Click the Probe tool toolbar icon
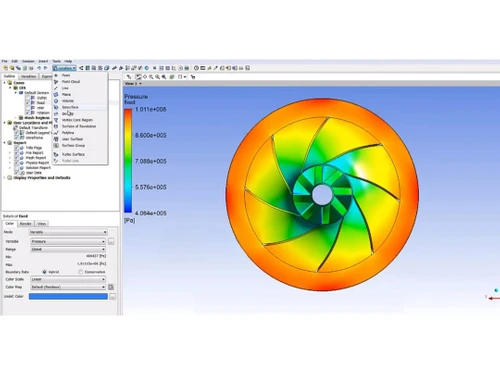 pos(215,68)
